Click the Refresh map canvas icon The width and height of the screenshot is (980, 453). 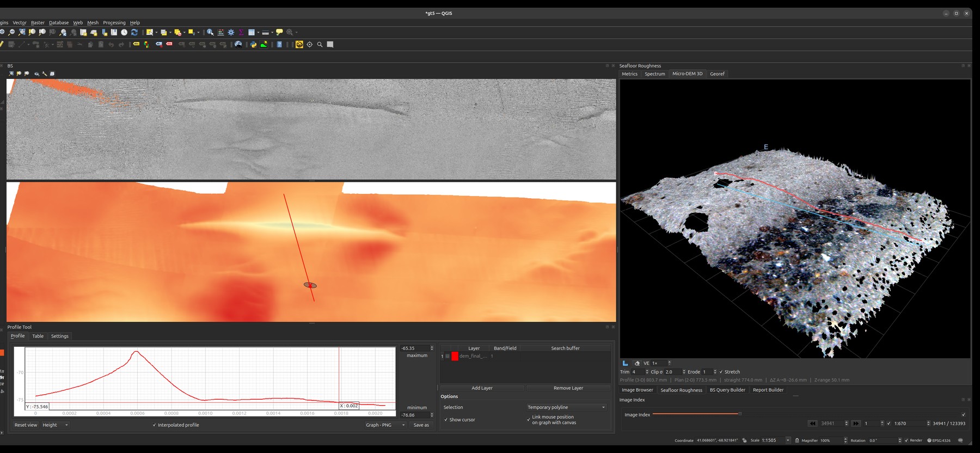click(134, 32)
